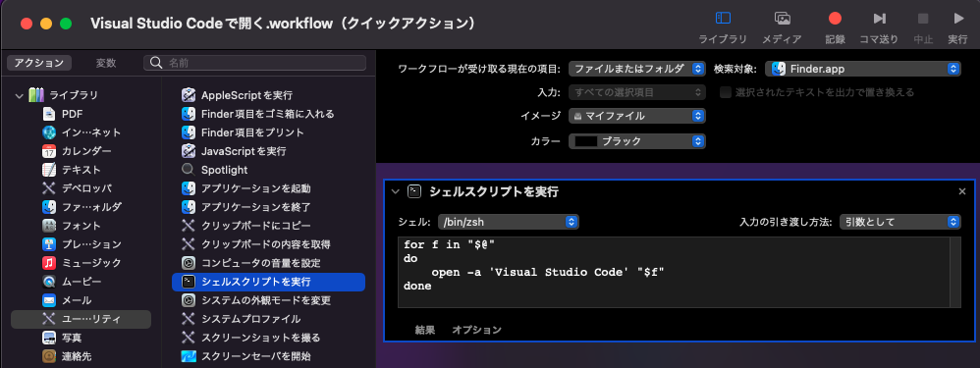
Task: Open the すべての選択項目 入力 dropdown
Action: 637,92
